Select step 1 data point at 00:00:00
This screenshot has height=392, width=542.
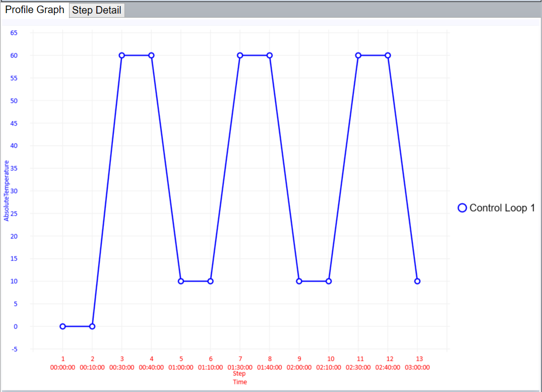tap(63, 326)
